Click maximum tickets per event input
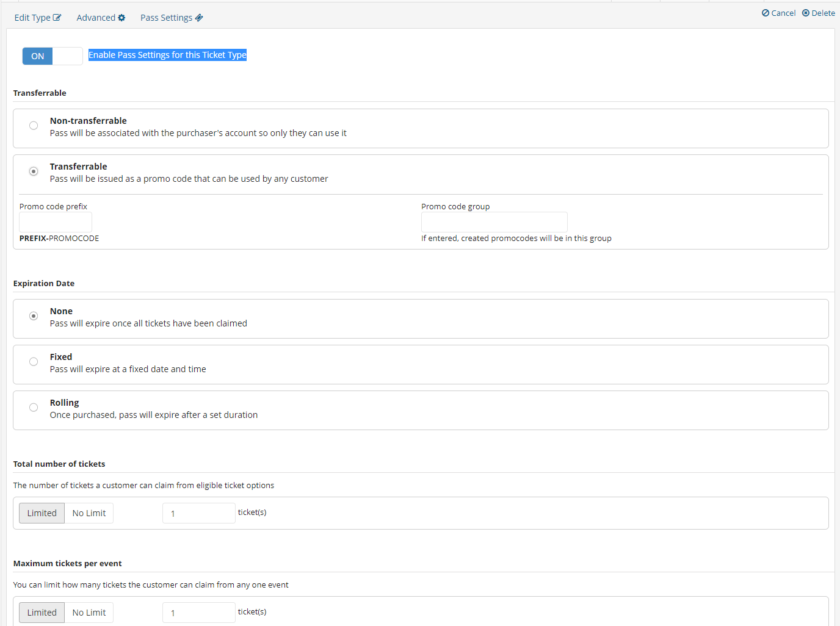 point(199,613)
